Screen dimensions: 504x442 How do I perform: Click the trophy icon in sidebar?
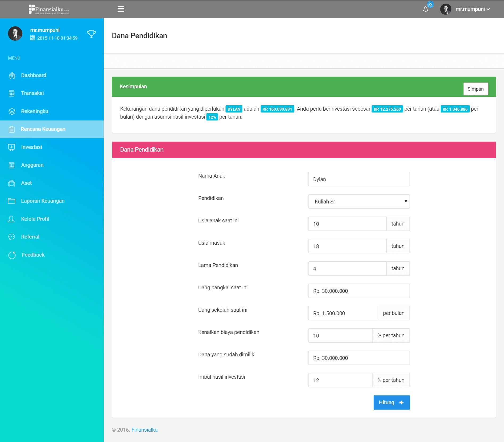point(91,34)
